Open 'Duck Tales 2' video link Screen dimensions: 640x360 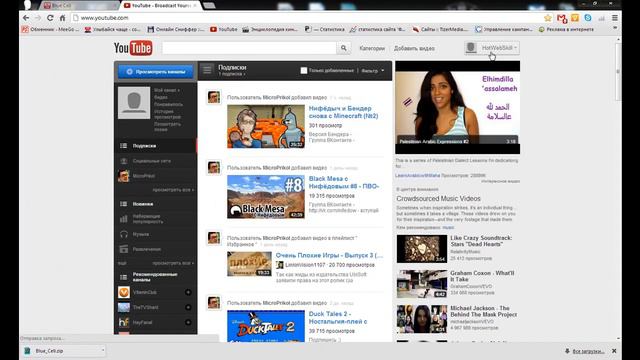point(338,317)
